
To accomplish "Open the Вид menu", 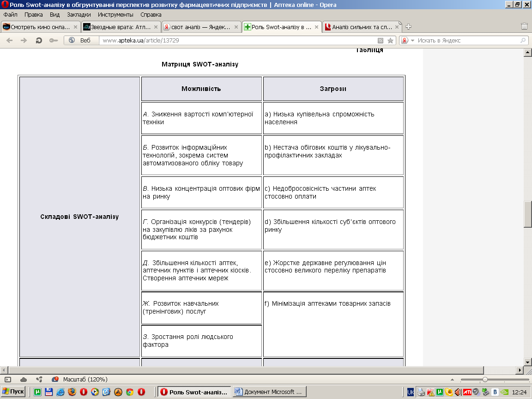I will (x=54, y=15).
